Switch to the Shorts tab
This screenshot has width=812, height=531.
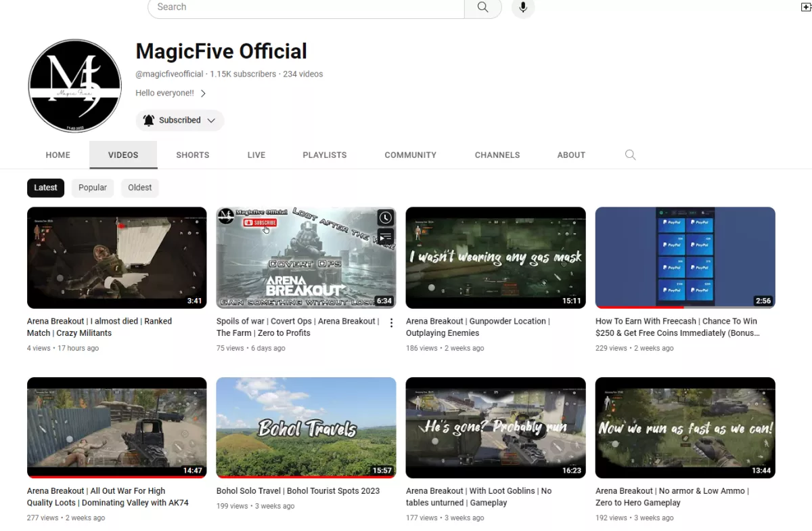pos(192,155)
